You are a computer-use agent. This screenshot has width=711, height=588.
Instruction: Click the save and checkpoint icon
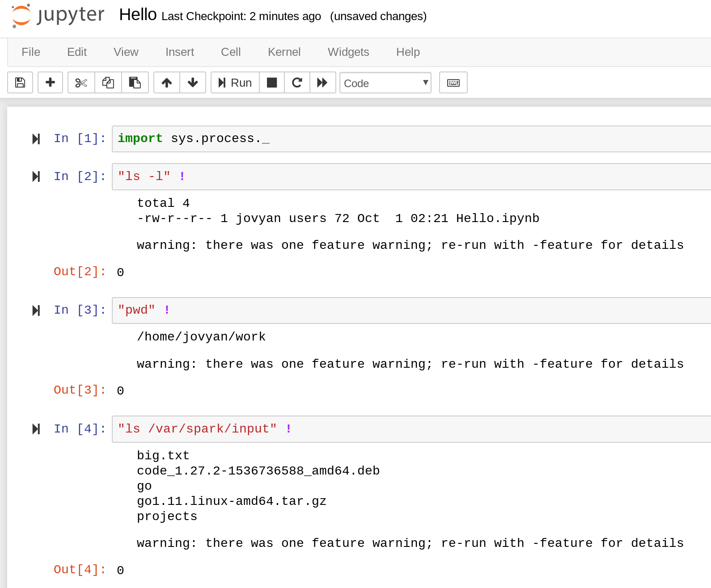[20, 83]
